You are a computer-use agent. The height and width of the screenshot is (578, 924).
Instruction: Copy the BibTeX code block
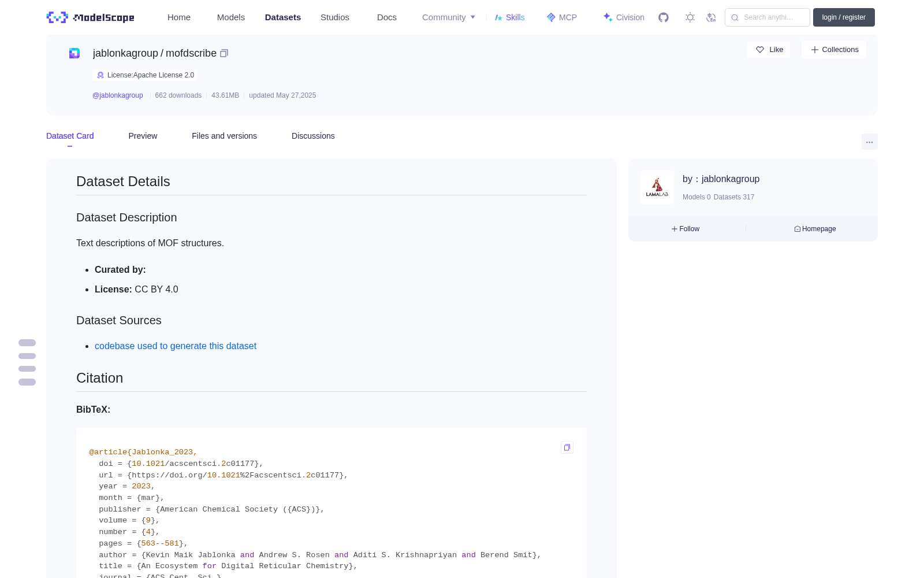click(567, 447)
